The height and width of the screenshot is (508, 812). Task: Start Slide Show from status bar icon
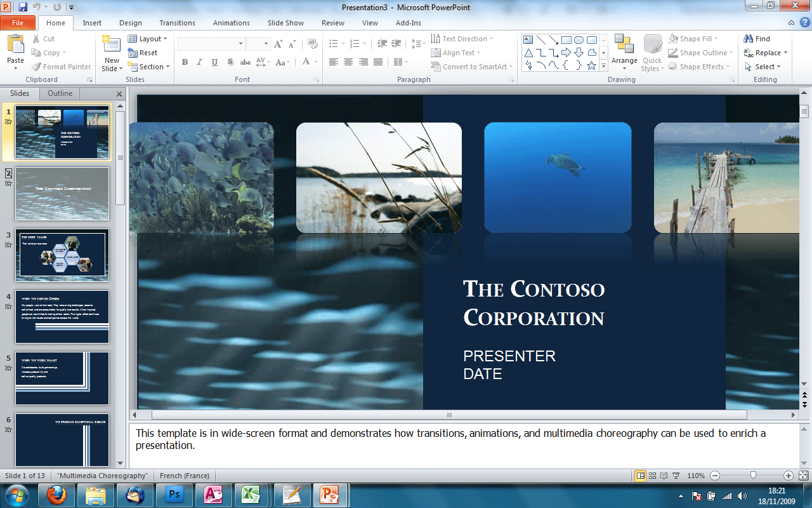click(676, 476)
